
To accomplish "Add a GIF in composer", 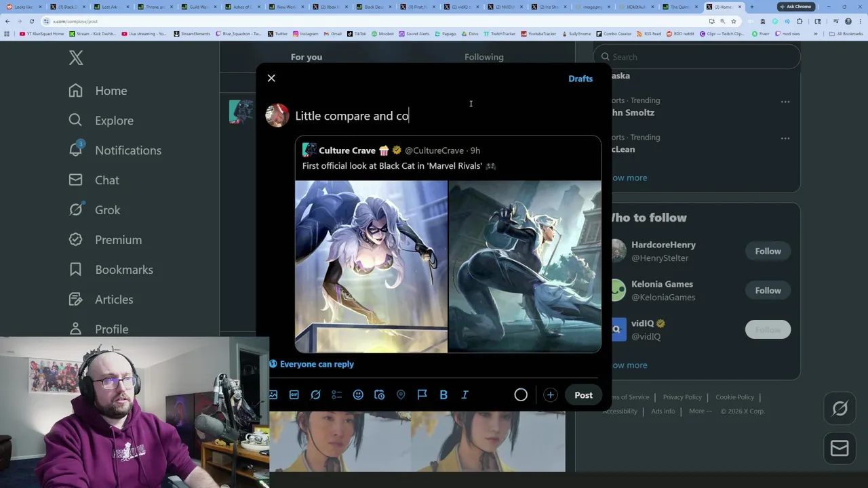I will click(294, 395).
